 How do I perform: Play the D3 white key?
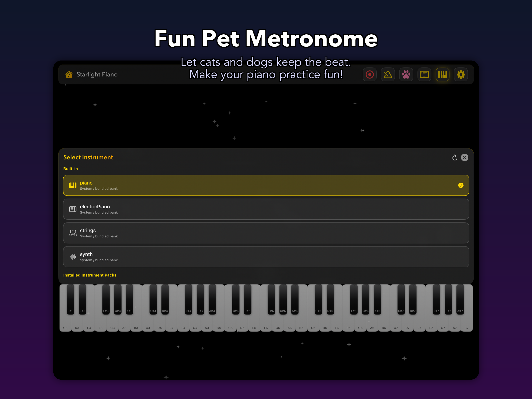coord(77,323)
